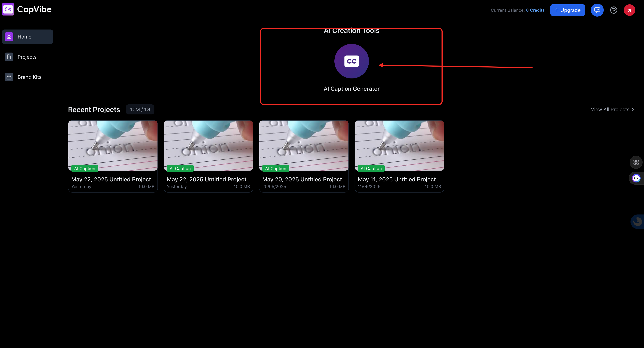Click the 10M / 1G storage badge
The width and height of the screenshot is (644, 348).
140,110
